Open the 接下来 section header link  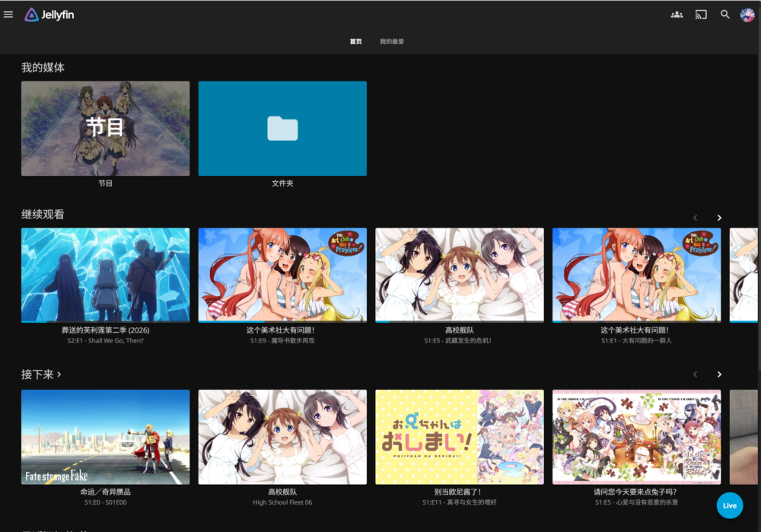coord(41,374)
